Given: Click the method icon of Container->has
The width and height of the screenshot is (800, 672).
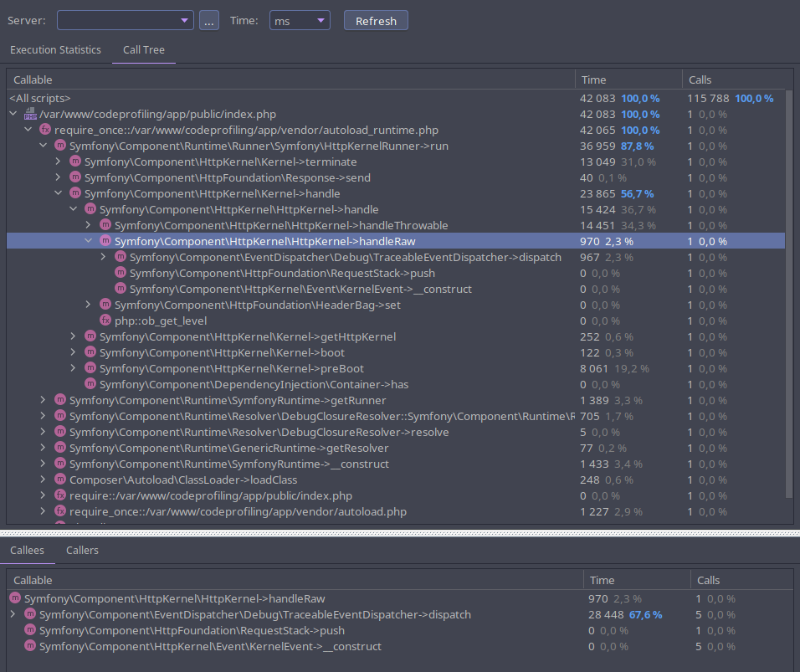Looking at the screenshot, I should point(90,384).
